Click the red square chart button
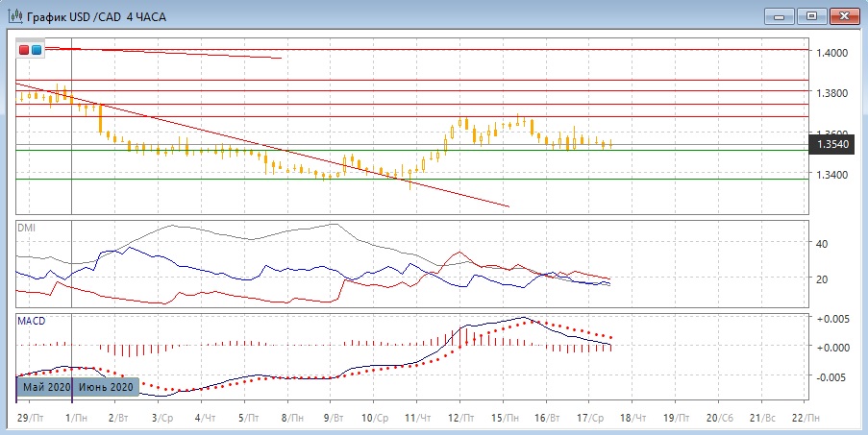The height and width of the screenshot is (435, 868). click(x=25, y=49)
